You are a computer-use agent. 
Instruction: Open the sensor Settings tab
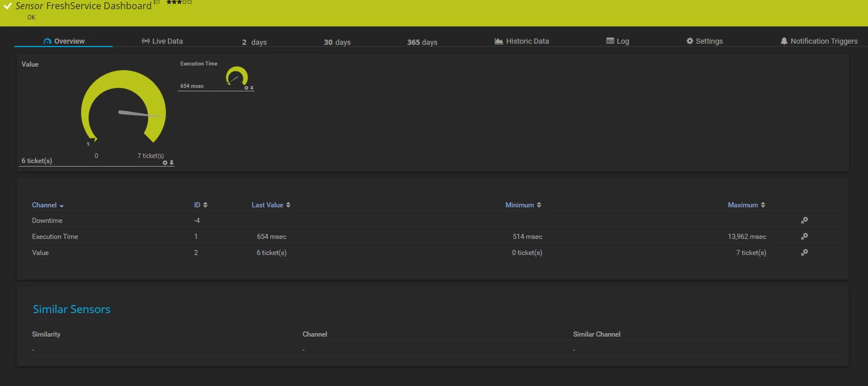click(704, 41)
